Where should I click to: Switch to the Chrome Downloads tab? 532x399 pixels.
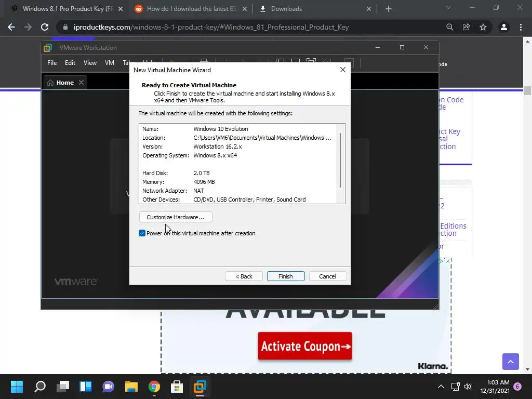click(286, 9)
